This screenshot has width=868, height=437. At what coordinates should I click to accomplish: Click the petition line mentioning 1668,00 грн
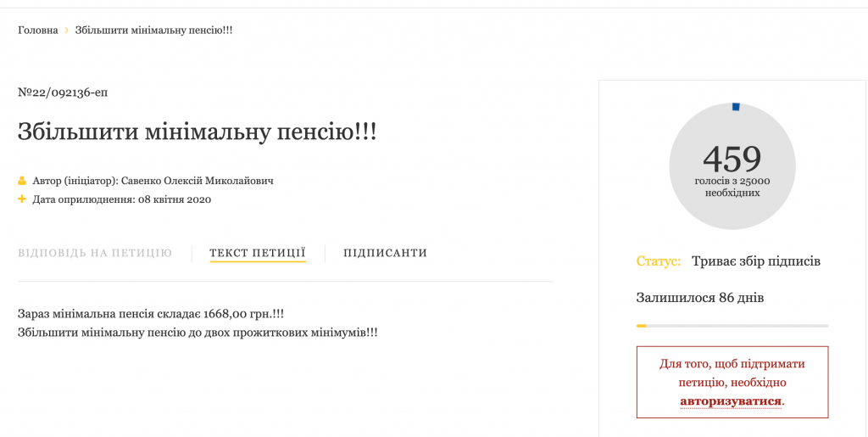151,314
